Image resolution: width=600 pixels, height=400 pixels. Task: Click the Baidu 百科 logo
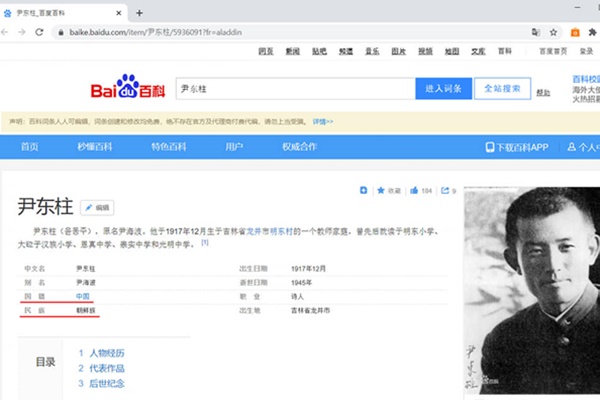tap(128, 87)
